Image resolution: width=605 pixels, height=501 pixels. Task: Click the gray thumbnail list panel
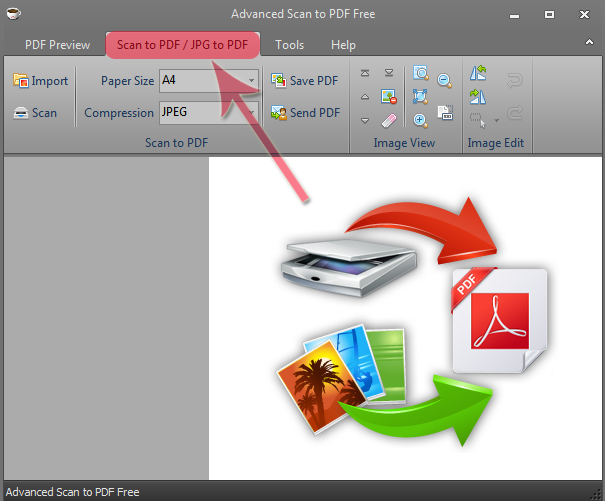tap(106, 318)
